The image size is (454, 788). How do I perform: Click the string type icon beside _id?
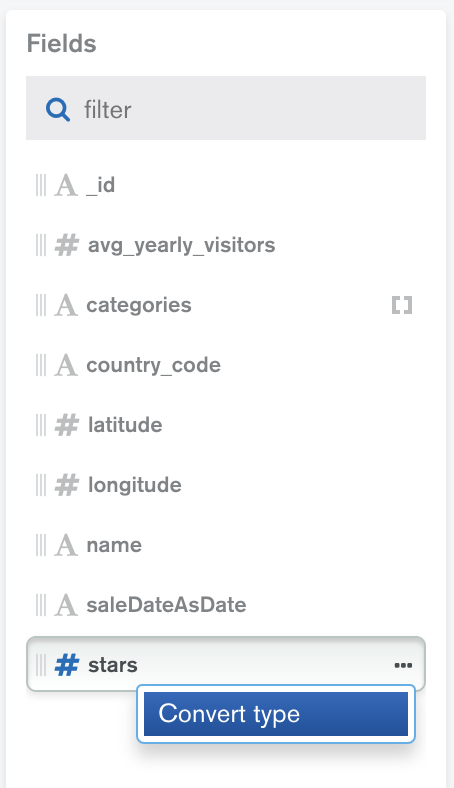click(66, 185)
